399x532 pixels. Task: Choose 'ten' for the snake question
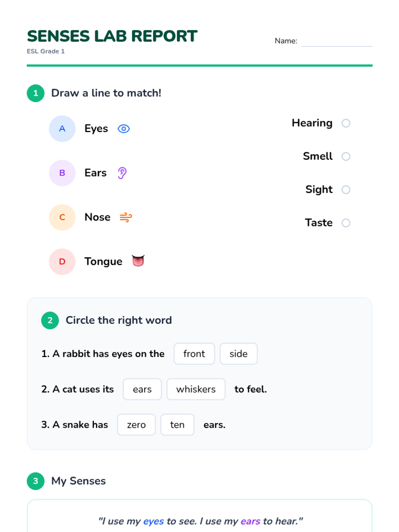pos(177,425)
